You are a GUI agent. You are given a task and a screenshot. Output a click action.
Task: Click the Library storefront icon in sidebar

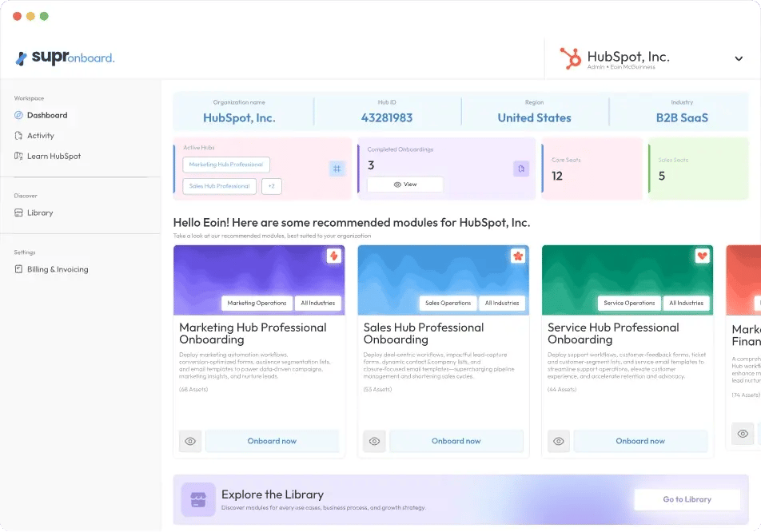point(18,212)
